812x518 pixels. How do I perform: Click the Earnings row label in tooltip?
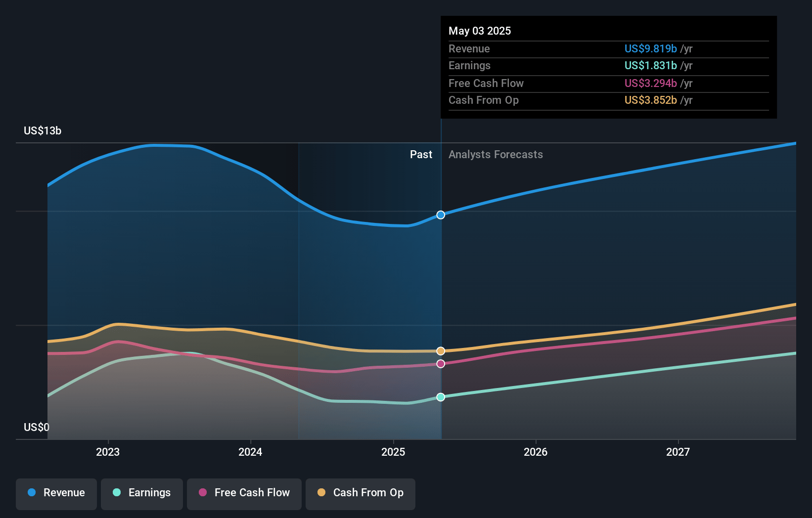(x=470, y=65)
